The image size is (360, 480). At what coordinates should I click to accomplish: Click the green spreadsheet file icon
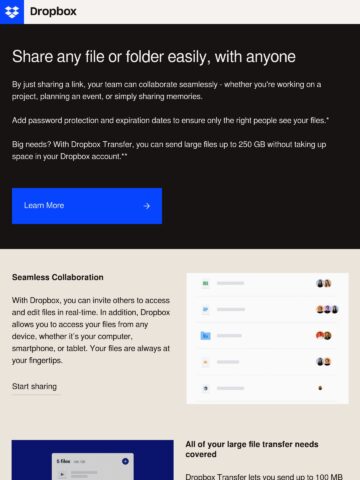tap(205, 283)
